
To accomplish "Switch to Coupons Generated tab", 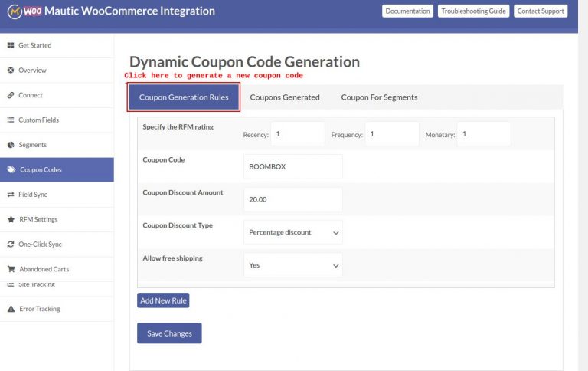I will (285, 97).
